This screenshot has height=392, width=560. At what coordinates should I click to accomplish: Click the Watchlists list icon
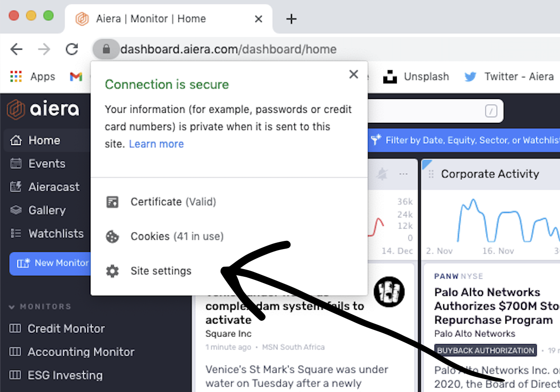16,233
